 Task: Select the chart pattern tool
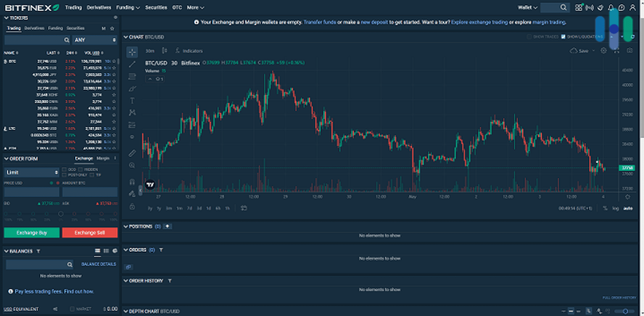pyautogui.click(x=132, y=113)
